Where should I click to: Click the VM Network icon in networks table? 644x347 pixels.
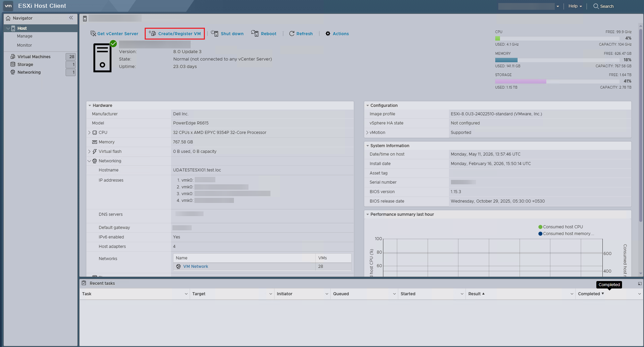(178, 267)
